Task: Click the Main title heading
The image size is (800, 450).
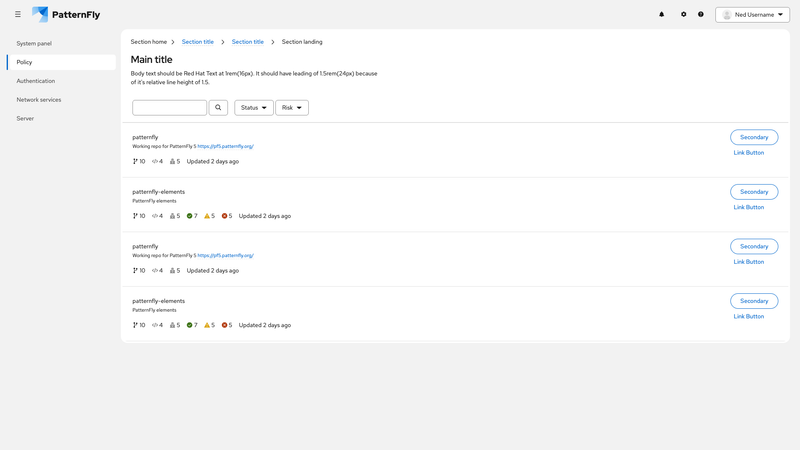Action: (152, 60)
